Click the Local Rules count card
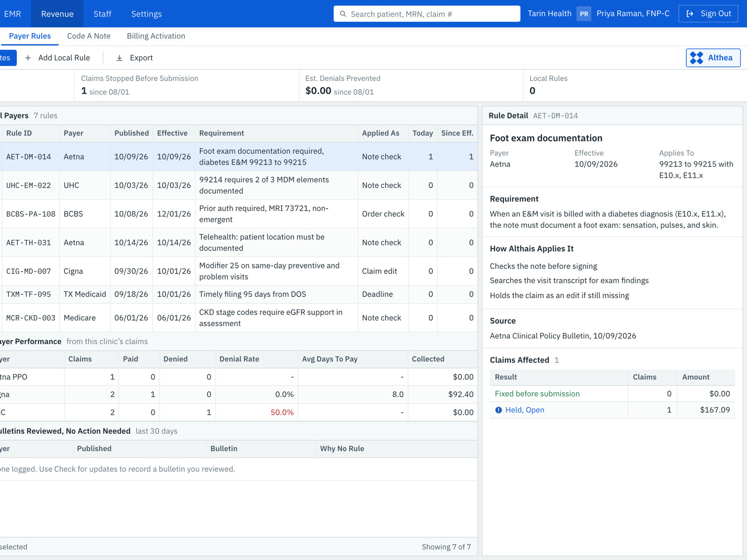Screen dimensions: 747x560 635,85
